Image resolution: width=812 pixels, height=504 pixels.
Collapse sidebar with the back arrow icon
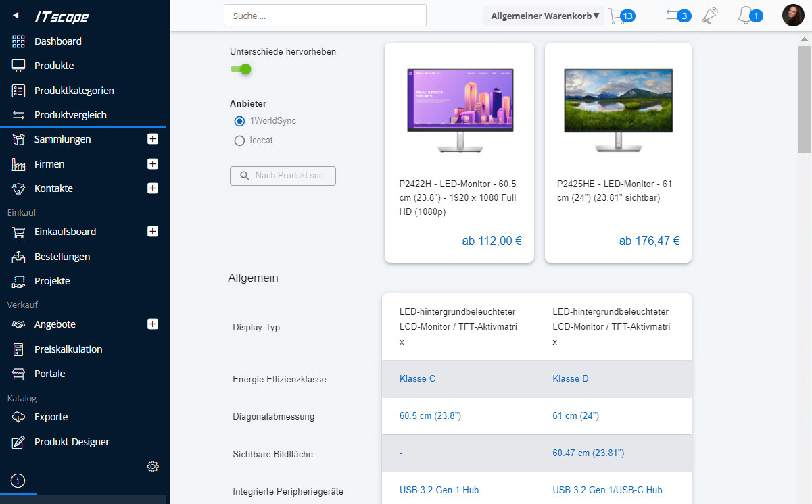pos(16,15)
